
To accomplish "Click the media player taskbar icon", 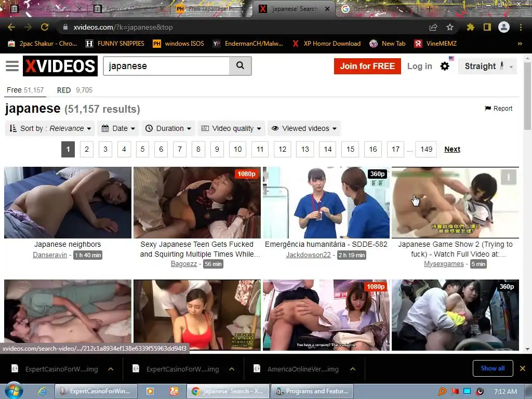I will pyautogui.click(x=150, y=391).
